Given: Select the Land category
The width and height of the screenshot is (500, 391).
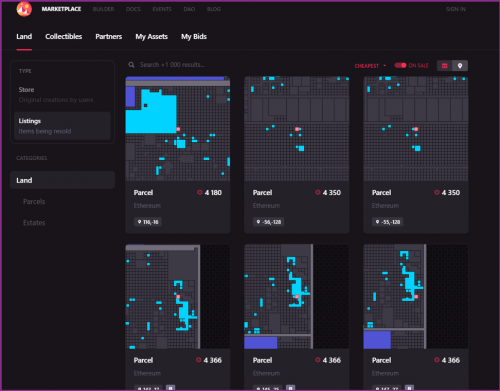Looking at the screenshot, I should point(62,180).
